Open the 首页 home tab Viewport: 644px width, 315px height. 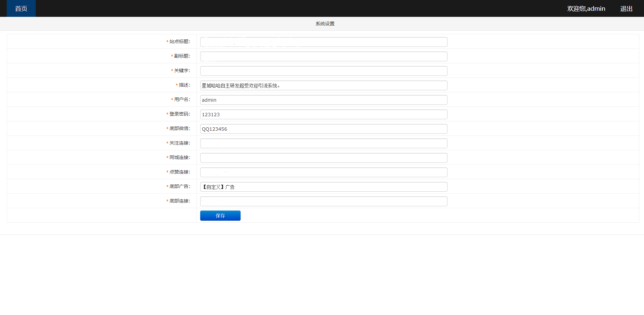[21, 8]
